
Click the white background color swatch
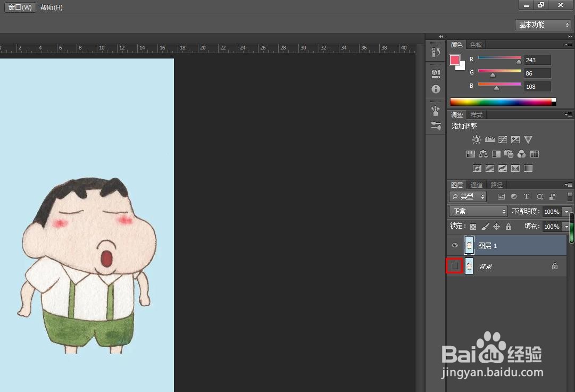(x=461, y=66)
